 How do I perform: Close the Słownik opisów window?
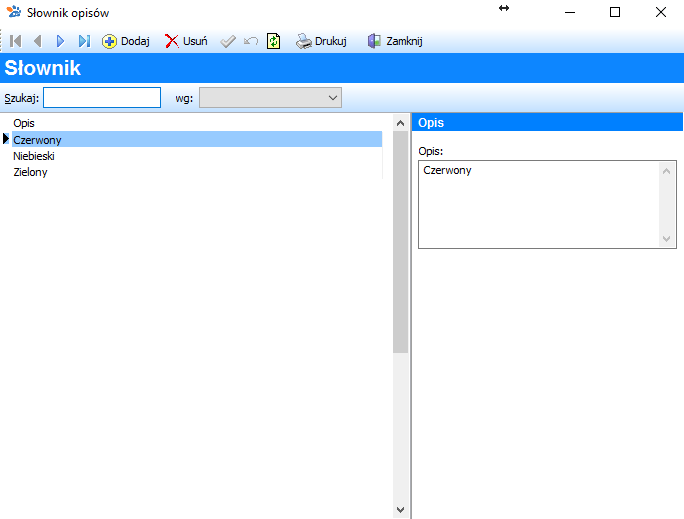point(661,12)
